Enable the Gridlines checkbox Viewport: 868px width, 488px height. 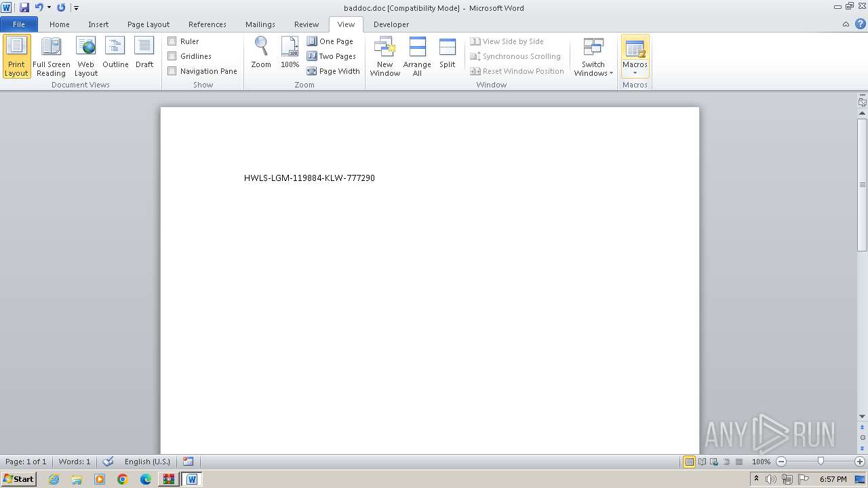[x=172, y=56]
